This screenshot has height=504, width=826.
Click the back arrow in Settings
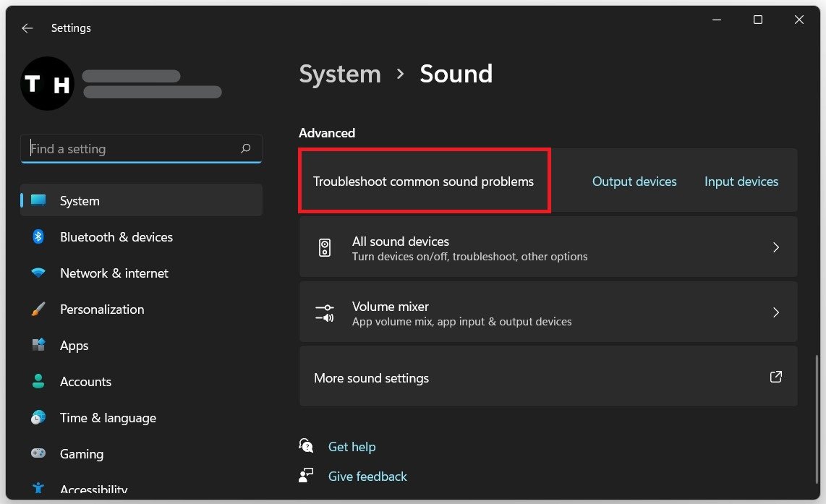[27, 28]
